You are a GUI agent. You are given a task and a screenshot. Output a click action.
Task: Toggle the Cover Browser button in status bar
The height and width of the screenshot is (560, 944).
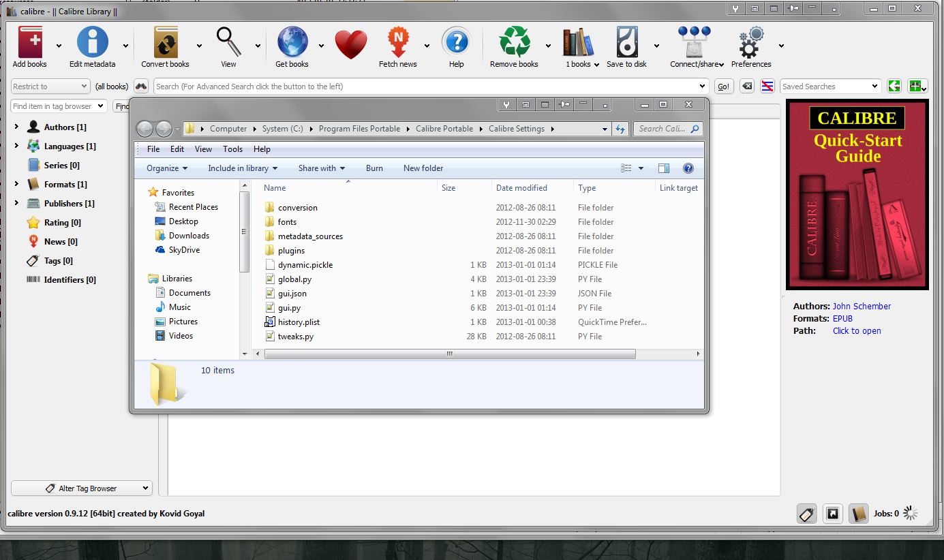coord(833,514)
